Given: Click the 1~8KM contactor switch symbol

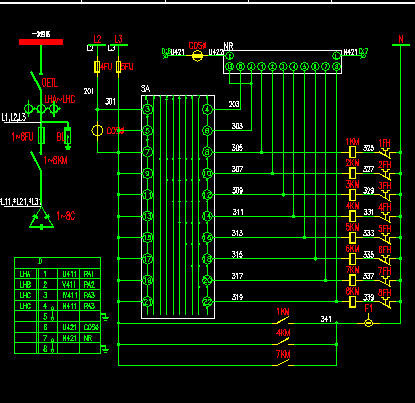Looking at the screenshot, I should coord(36,162).
